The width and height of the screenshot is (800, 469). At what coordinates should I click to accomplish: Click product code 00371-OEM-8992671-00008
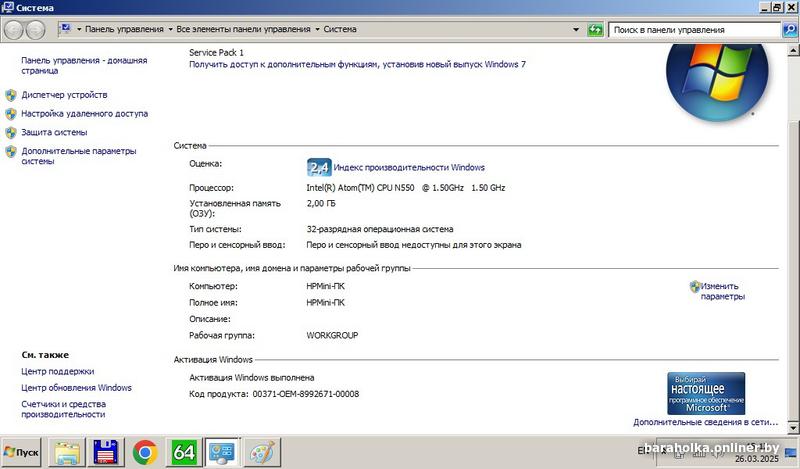point(306,394)
